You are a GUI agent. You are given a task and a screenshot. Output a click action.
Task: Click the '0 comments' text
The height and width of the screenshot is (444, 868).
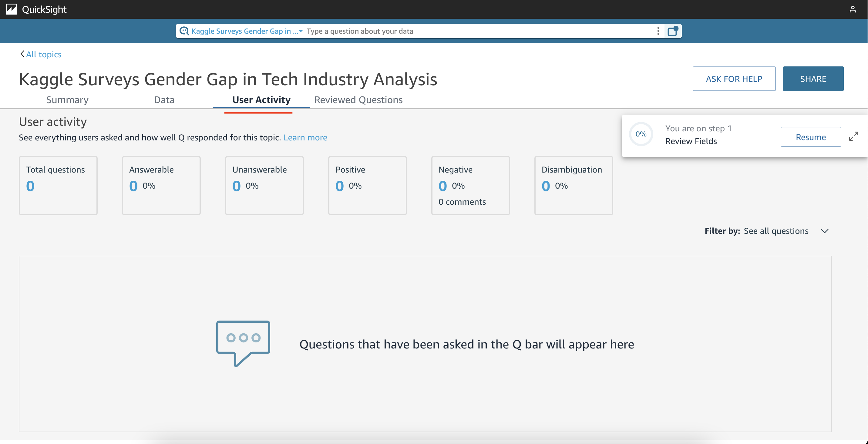pos(462,202)
